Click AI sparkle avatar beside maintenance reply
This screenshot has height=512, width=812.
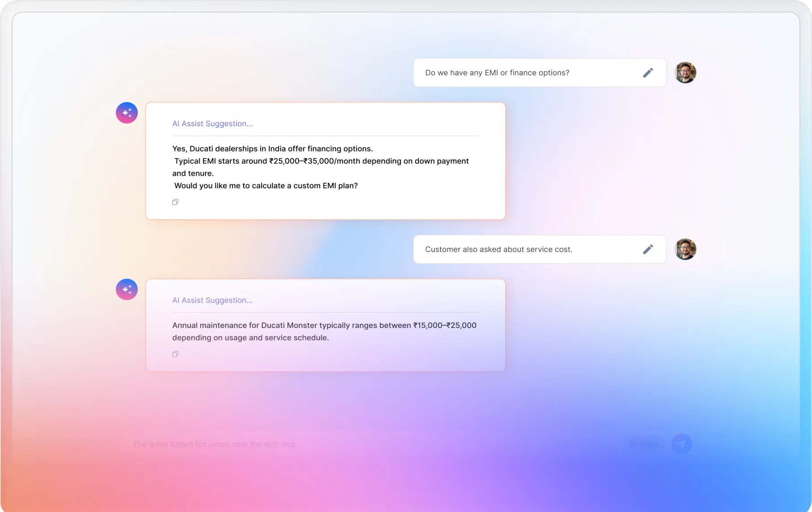[127, 290]
